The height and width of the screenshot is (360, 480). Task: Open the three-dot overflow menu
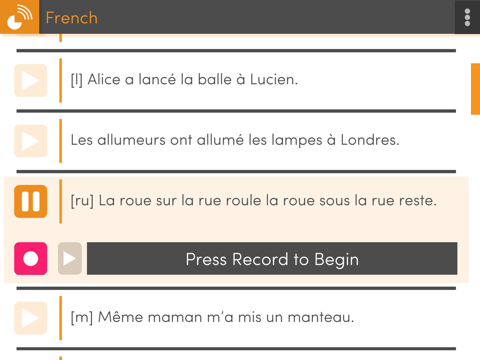(467, 17)
